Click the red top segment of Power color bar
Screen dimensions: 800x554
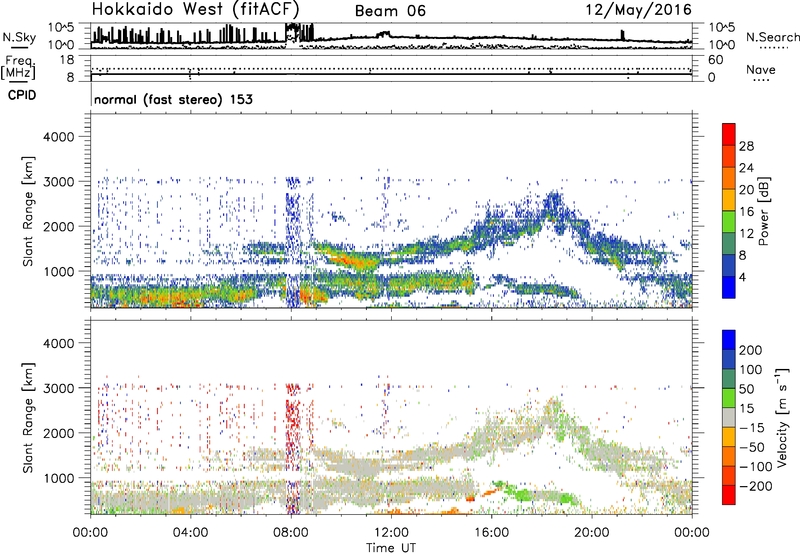point(729,134)
